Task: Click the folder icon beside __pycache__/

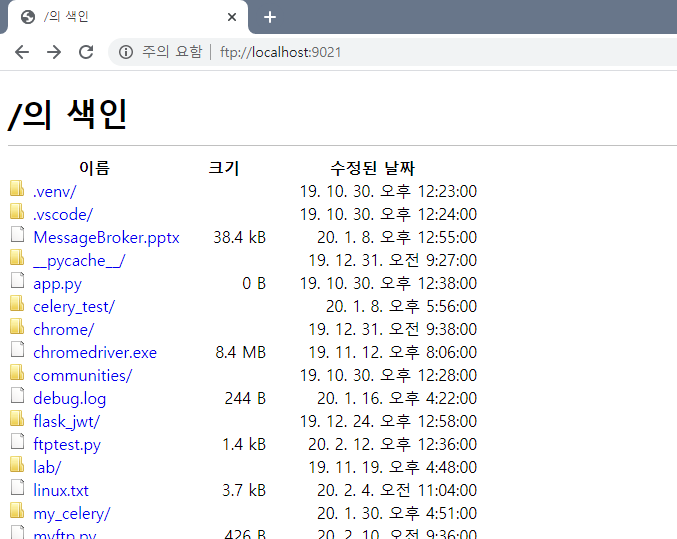Action: [17, 257]
